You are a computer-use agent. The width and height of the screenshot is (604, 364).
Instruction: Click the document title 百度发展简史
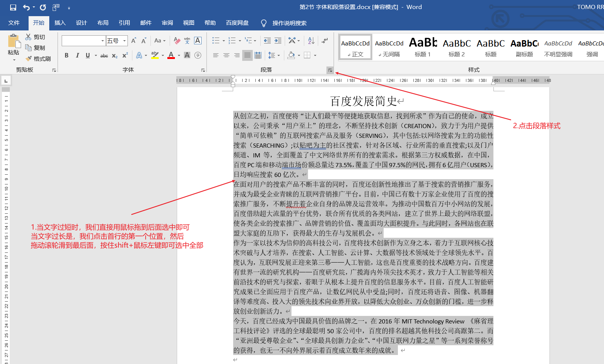click(363, 101)
